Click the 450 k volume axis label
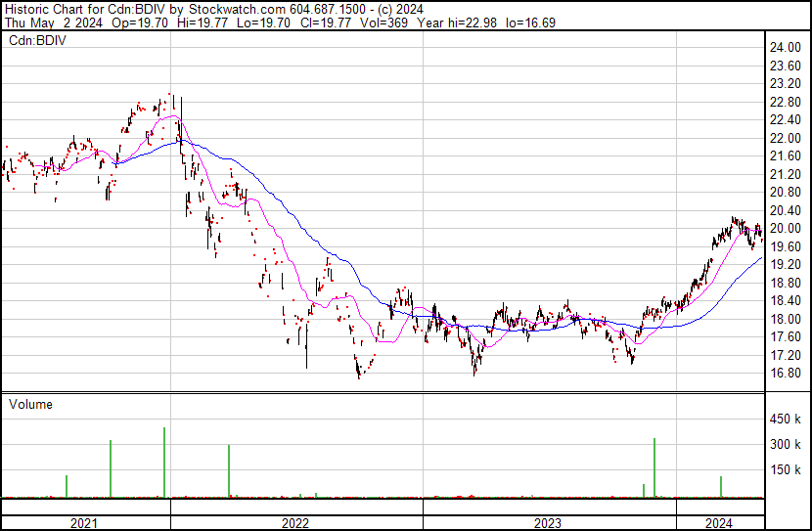The height and width of the screenshot is (531, 812). tap(788, 420)
